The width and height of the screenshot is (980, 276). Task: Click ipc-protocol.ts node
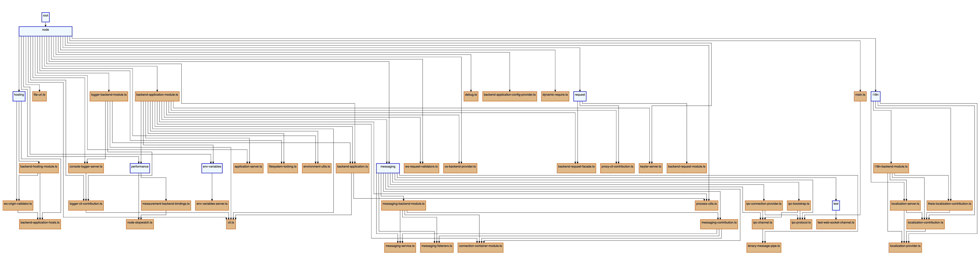point(801,224)
